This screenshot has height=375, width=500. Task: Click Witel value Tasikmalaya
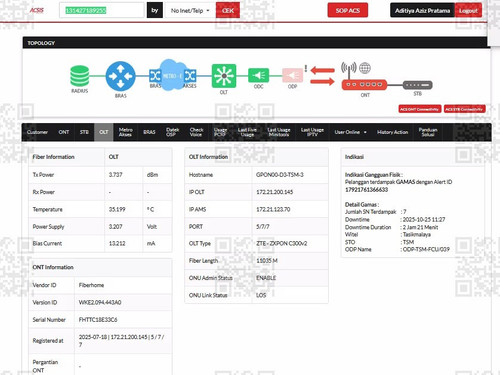[417, 235]
